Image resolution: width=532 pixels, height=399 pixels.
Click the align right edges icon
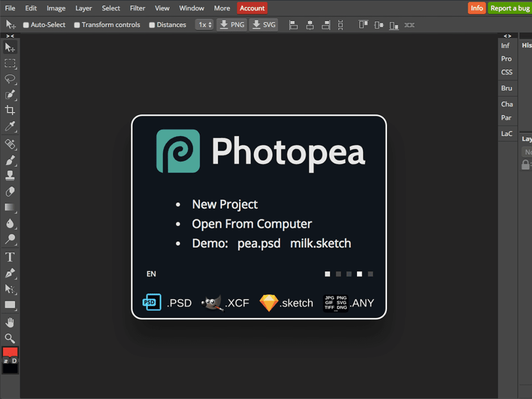point(326,25)
